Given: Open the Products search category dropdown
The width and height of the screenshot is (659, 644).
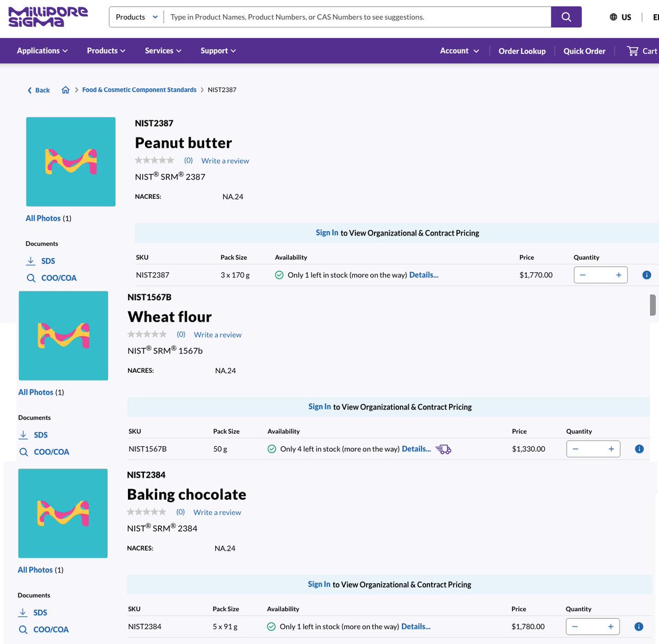Looking at the screenshot, I should point(137,17).
